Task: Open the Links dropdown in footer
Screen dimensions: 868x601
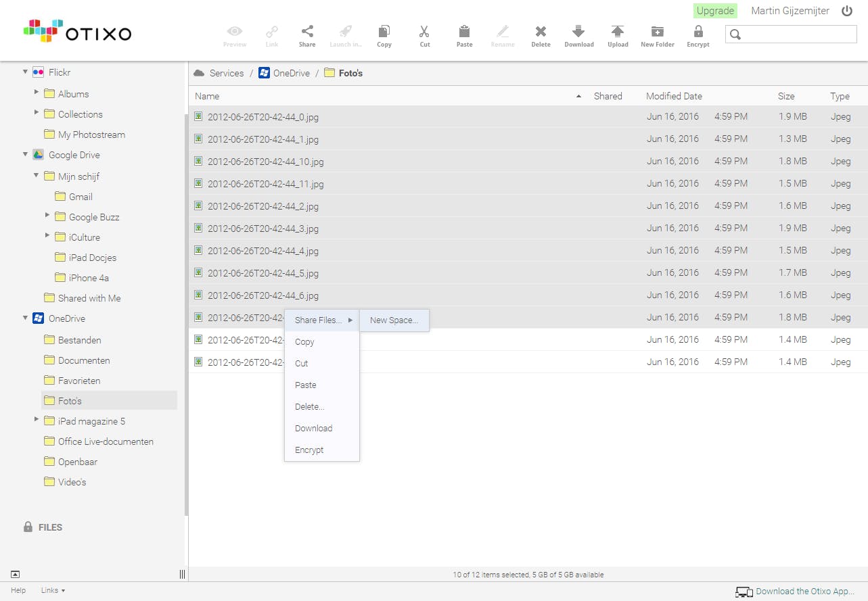Action: (x=53, y=590)
